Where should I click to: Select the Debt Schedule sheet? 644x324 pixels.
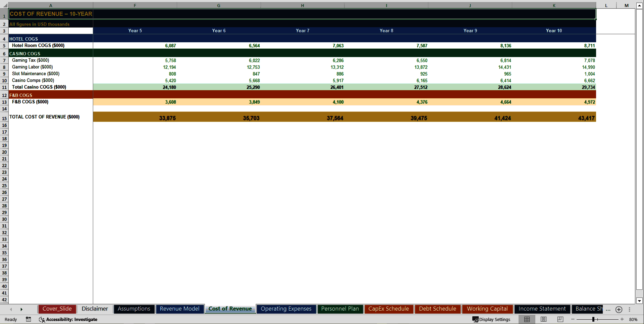pyautogui.click(x=437, y=309)
